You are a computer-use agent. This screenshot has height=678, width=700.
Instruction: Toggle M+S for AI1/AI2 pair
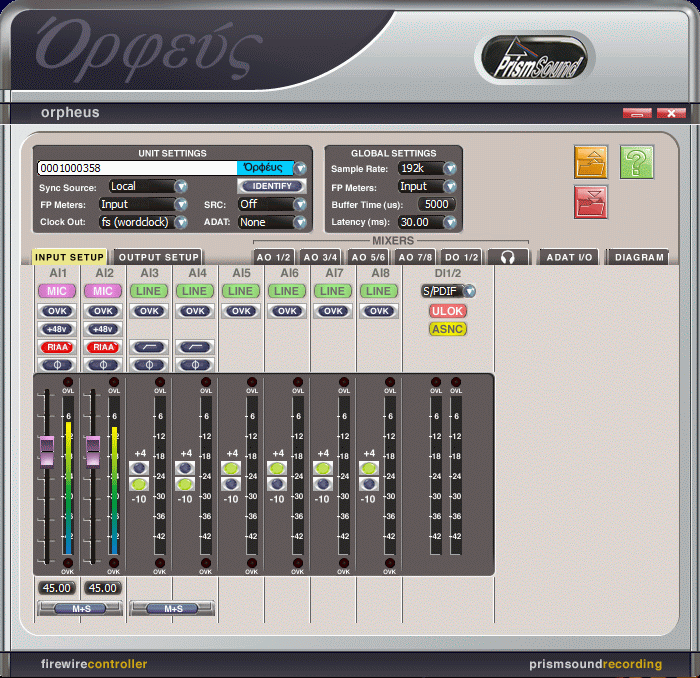point(80,608)
